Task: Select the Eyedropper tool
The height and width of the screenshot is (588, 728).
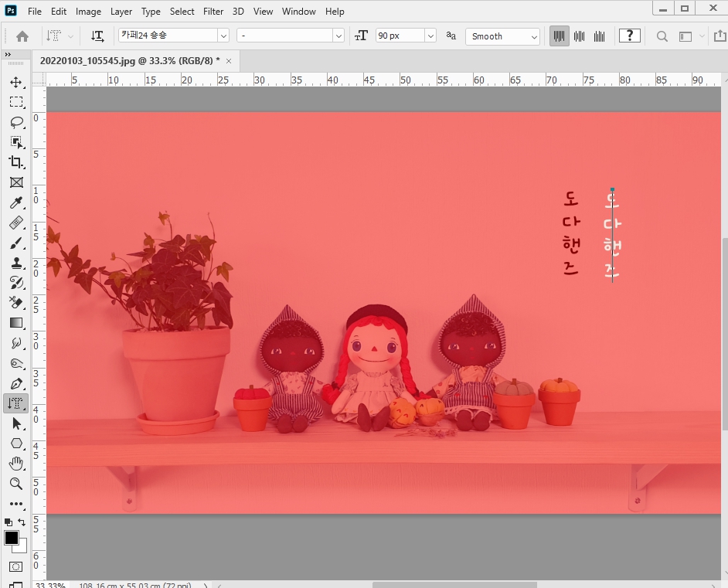Action: click(16, 202)
